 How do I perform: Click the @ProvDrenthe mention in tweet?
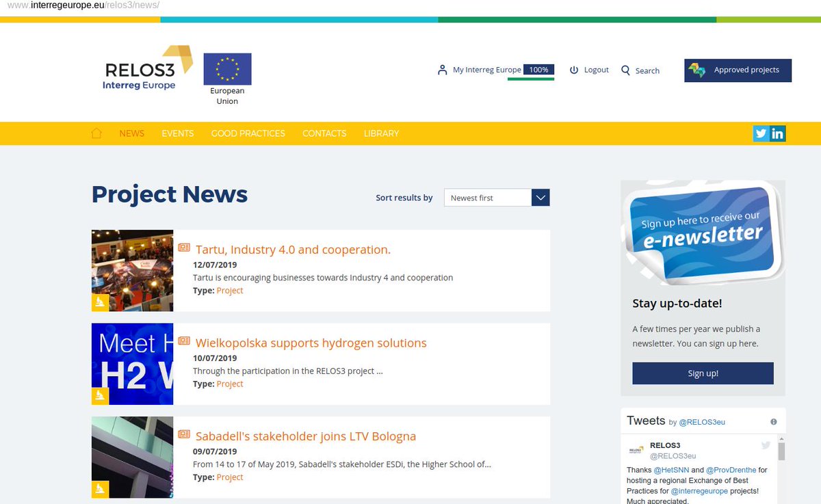pyautogui.click(x=731, y=470)
